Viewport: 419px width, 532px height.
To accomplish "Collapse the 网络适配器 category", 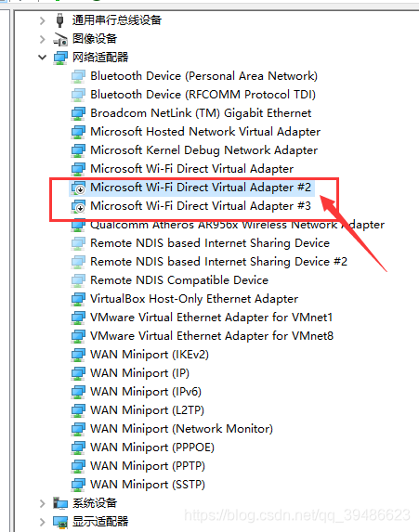I will (43, 58).
